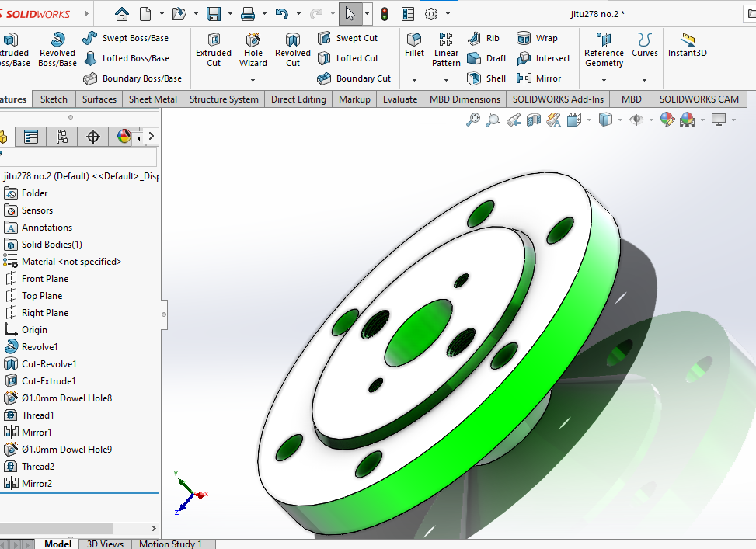The height and width of the screenshot is (549, 756).
Task: Create a new document with the New icon
Action: point(145,14)
